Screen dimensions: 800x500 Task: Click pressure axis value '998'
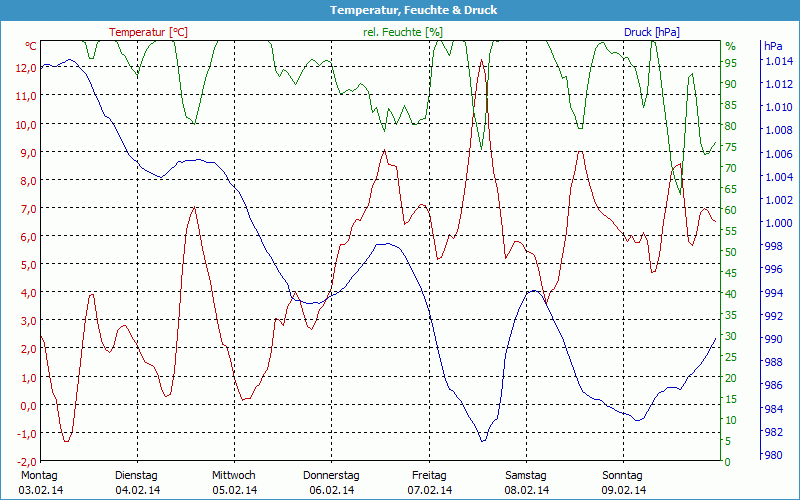pos(774,246)
